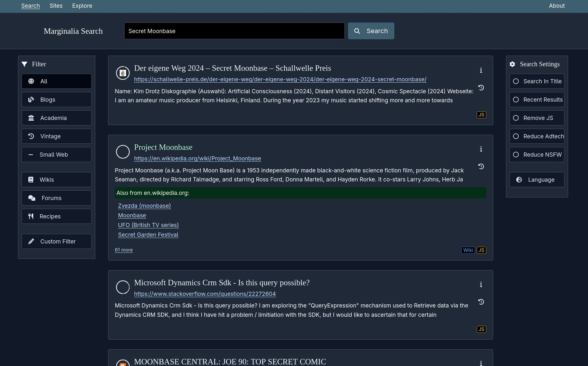Click history icon on Stack Overflow result
The width and height of the screenshot is (588, 366).
pos(481,302)
